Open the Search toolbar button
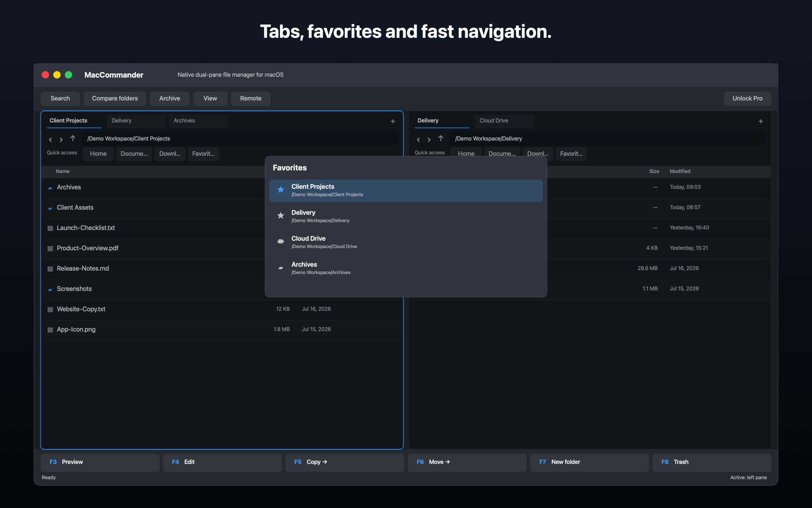 [x=60, y=98]
